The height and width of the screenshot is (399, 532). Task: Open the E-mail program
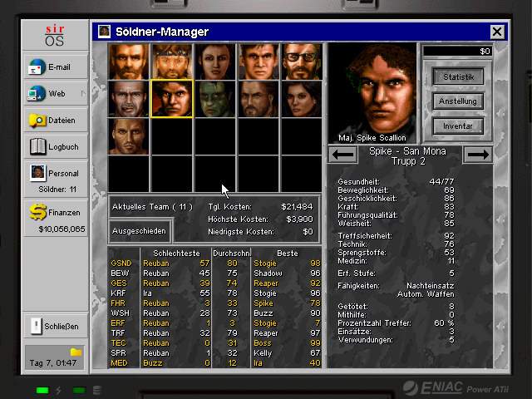pyautogui.click(x=56, y=66)
